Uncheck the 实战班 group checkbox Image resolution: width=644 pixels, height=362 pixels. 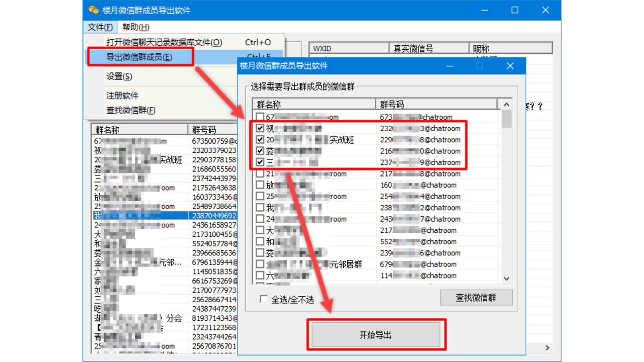[x=260, y=140]
